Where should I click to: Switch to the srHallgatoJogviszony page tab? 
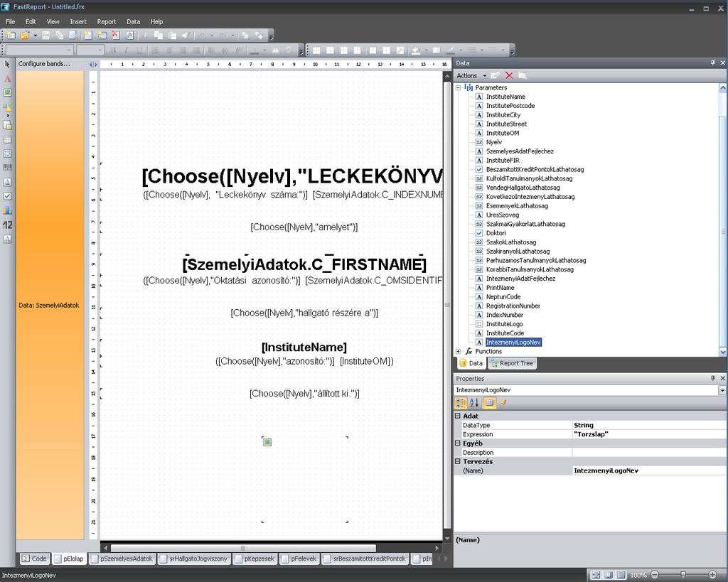pyautogui.click(x=193, y=559)
